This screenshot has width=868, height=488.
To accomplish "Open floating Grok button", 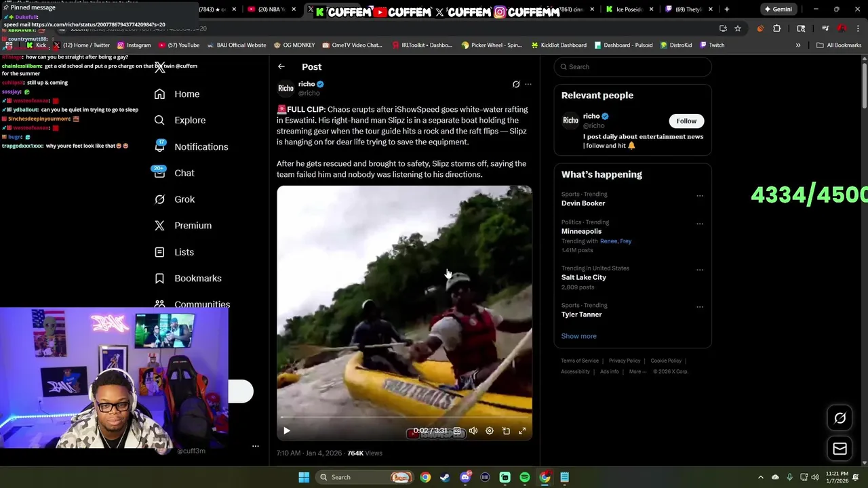I will point(840,418).
